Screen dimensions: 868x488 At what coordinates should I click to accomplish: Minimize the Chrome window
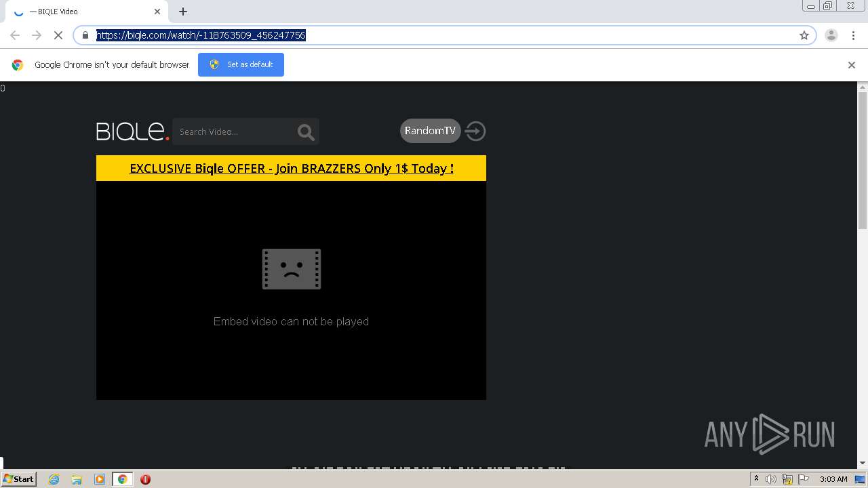pos(811,6)
